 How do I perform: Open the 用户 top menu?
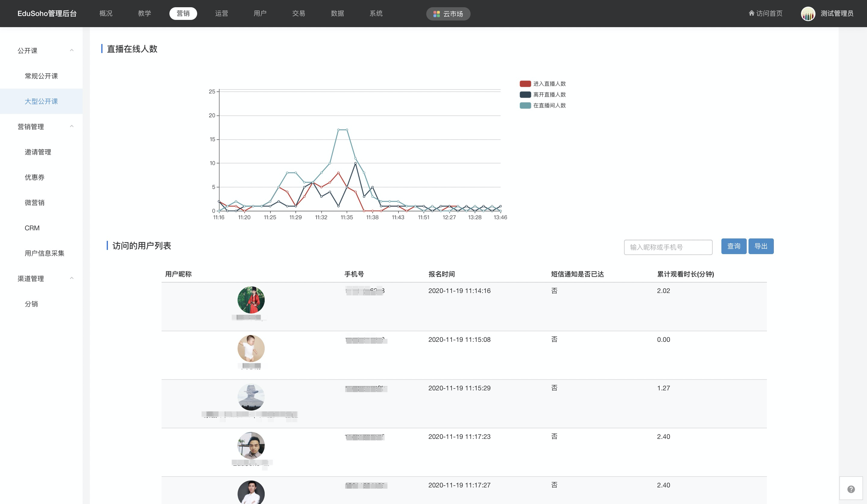[x=260, y=14]
